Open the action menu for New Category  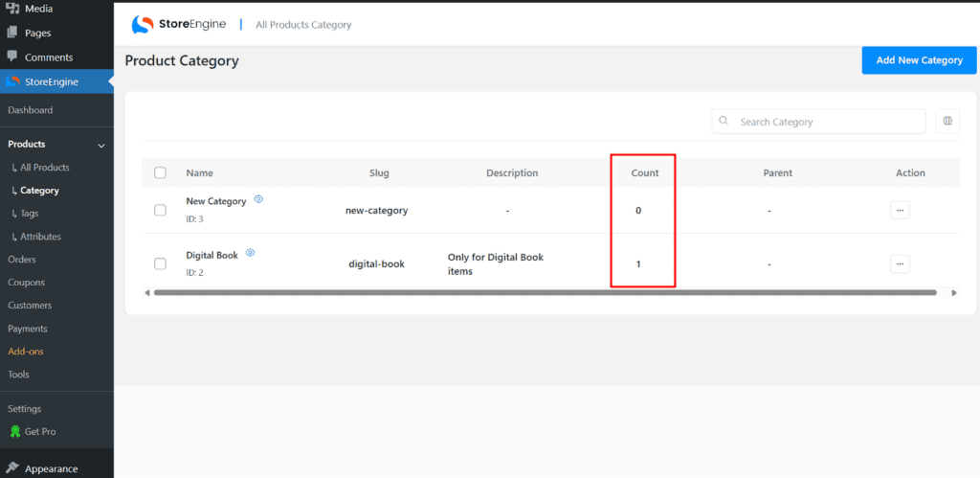point(900,210)
